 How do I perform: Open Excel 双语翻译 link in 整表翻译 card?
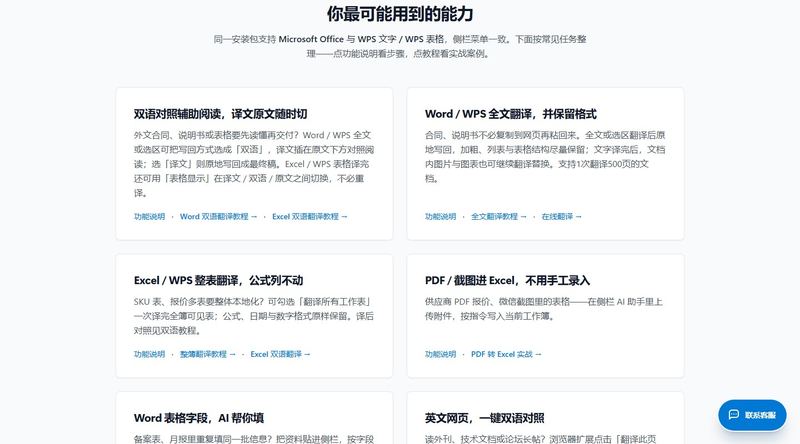pos(280,354)
